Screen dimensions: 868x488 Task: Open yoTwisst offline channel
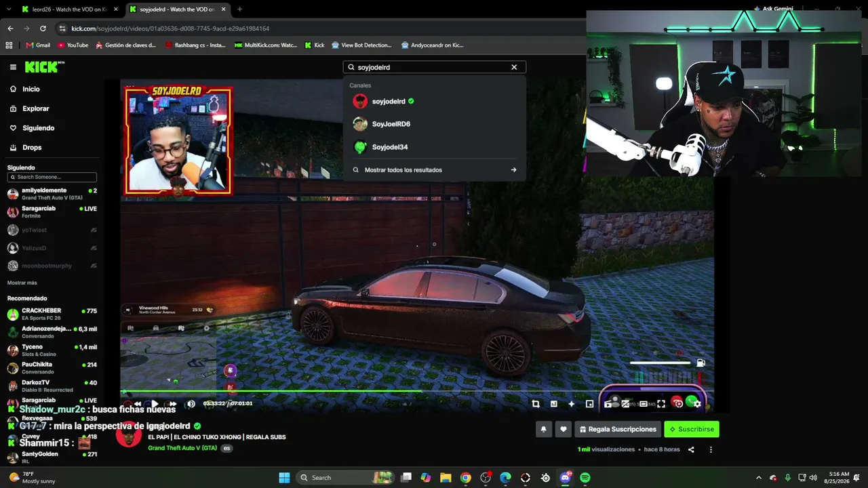click(52, 230)
